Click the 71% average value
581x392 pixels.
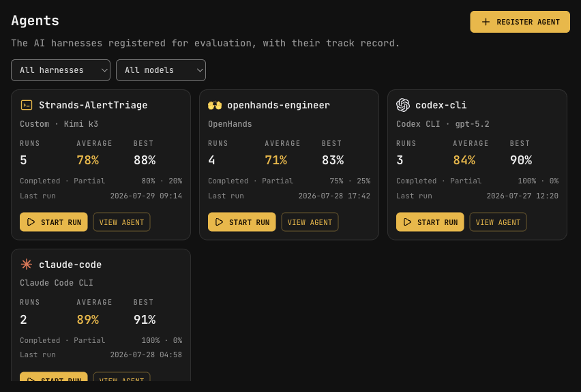[275, 160]
